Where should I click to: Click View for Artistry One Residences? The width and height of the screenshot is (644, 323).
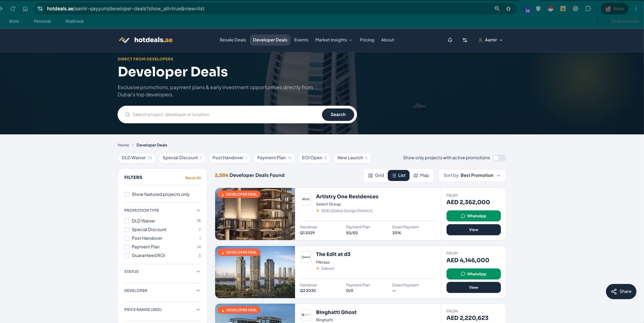474,229
